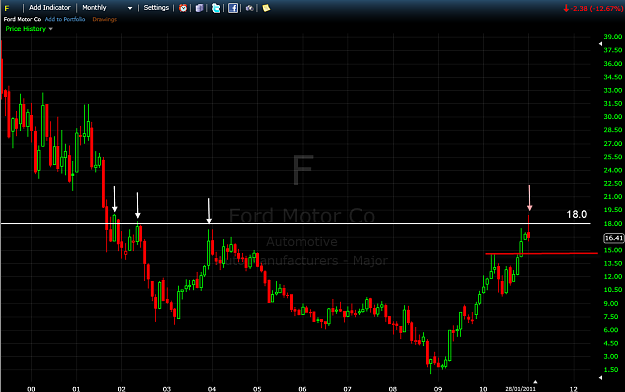625x392 pixels.
Task: Click the binoculars icon in toolbar
Action: coord(250,8)
